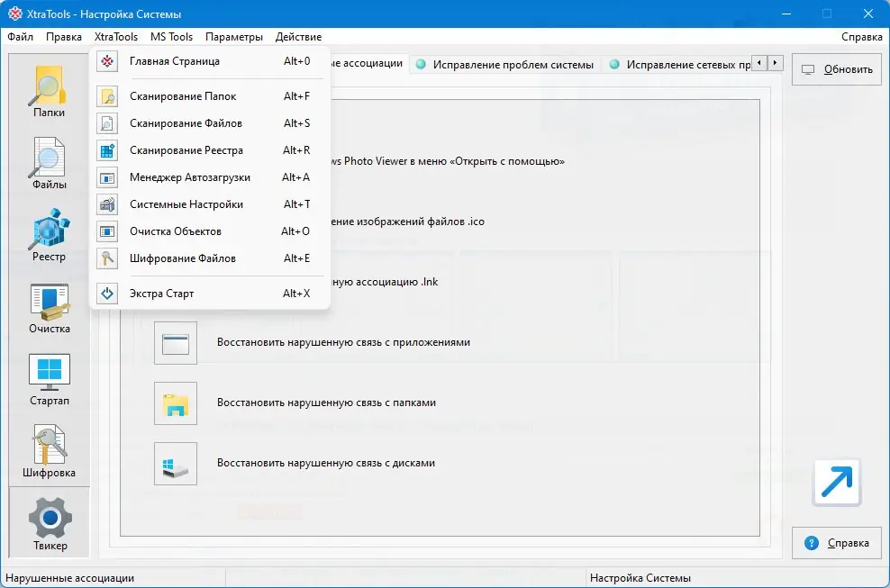Click the Системные Настройки menu icon
The image size is (890, 588).
pos(107,204)
